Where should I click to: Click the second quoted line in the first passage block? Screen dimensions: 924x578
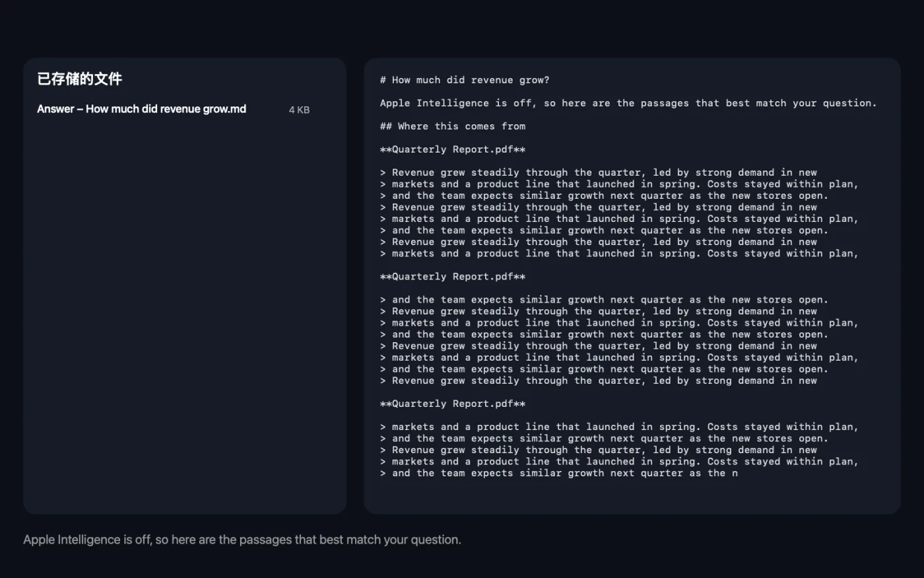[x=619, y=184]
